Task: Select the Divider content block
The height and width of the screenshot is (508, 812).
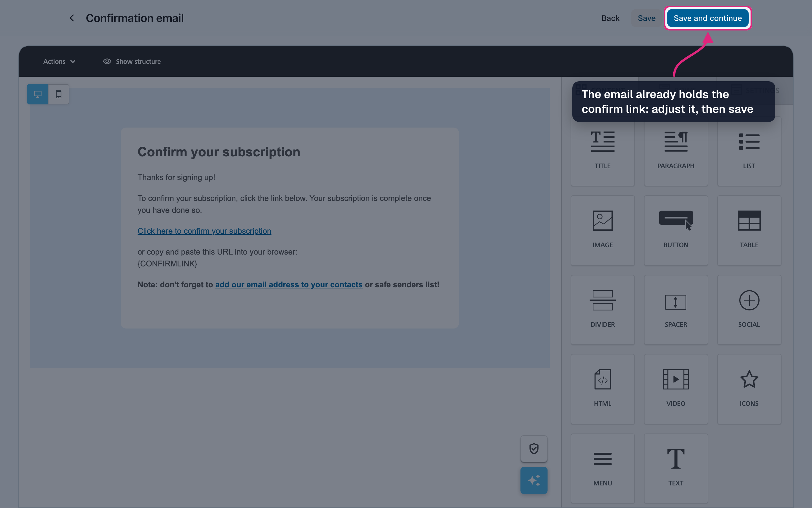Action: pyautogui.click(x=603, y=310)
